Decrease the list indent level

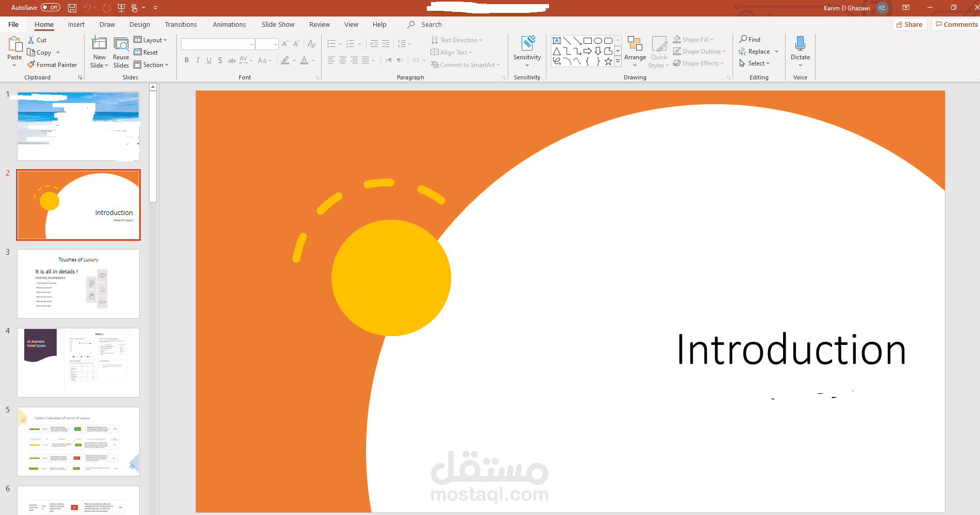coord(374,44)
